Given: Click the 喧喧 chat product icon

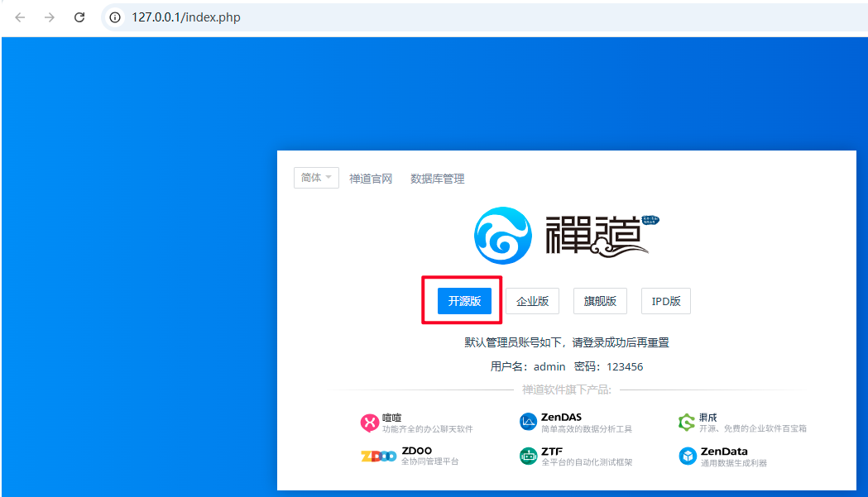Looking at the screenshot, I should (369, 423).
